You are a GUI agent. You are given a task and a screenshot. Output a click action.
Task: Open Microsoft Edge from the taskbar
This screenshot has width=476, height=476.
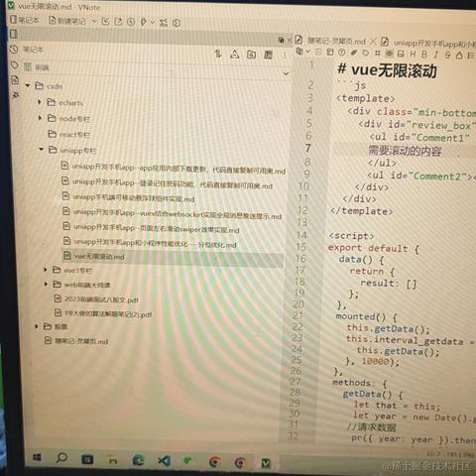pos(138,460)
